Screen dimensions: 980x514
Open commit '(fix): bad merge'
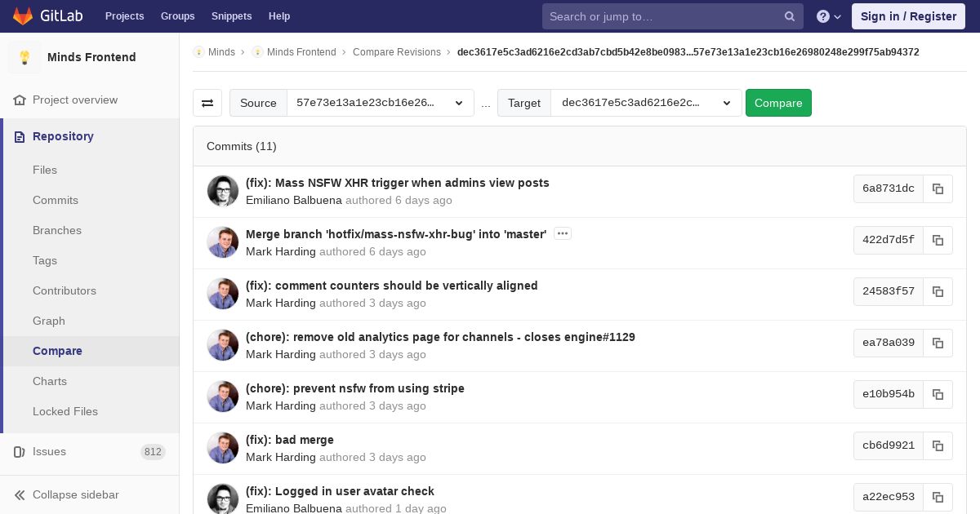pos(289,440)
